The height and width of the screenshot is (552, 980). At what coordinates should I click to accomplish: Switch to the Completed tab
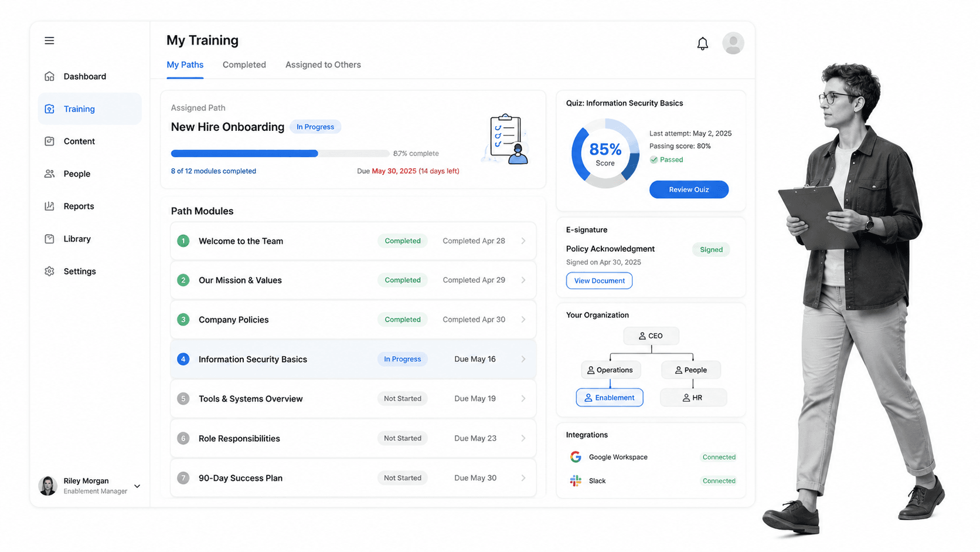244,65
